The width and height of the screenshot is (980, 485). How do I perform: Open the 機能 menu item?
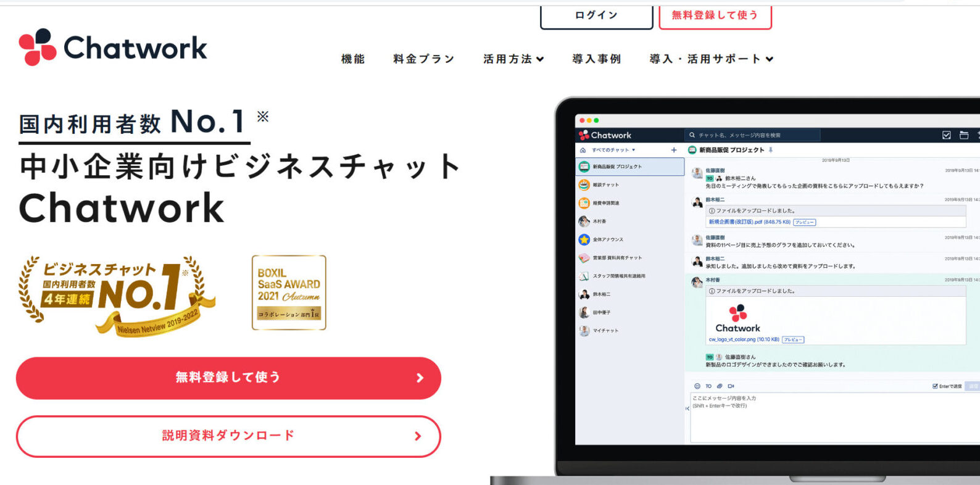(353, 59)
